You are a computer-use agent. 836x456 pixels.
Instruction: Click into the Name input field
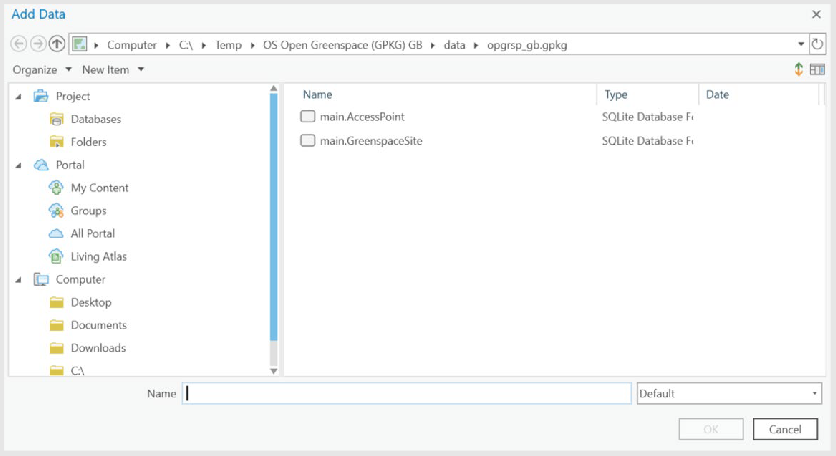coord(407,394)
